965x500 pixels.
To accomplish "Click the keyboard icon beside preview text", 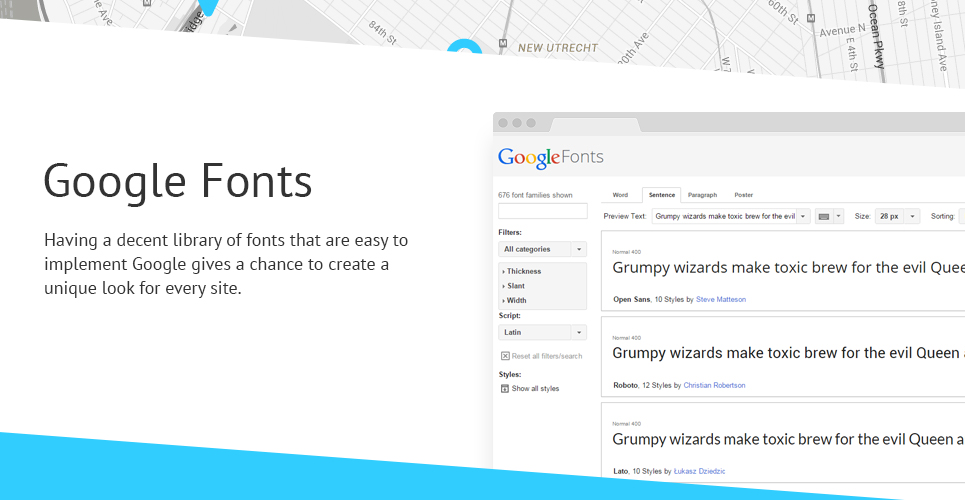I will pyautogui.click(x=823, y=217).
